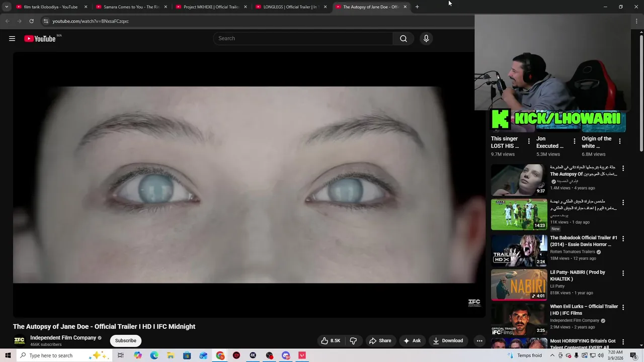
Task: Go back to previous page
Action: click(x=7, y=21)
